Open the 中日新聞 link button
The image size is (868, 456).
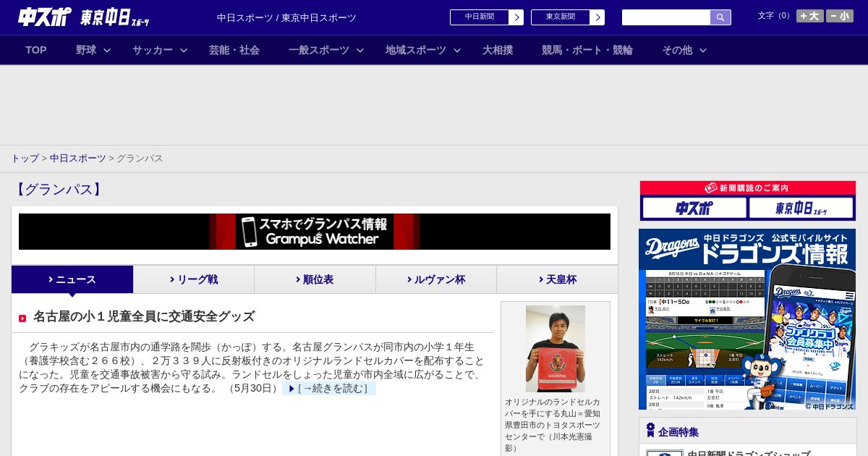479,17
